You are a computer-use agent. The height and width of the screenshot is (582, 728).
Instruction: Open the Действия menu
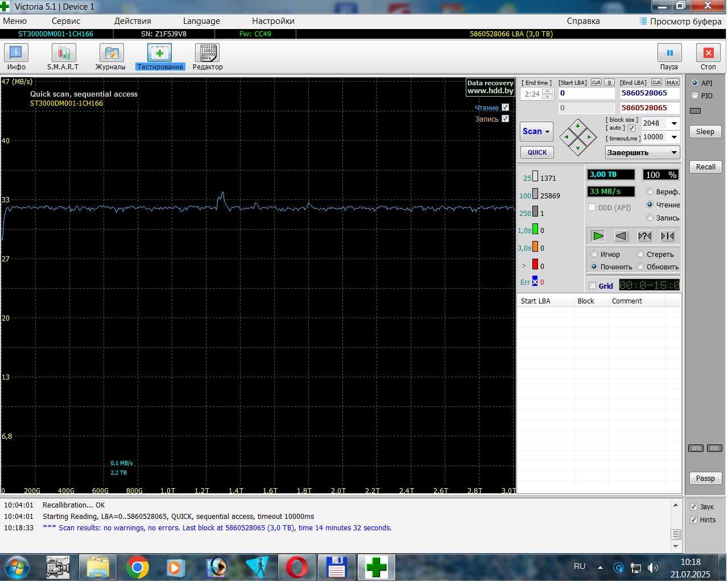(133, 21)
